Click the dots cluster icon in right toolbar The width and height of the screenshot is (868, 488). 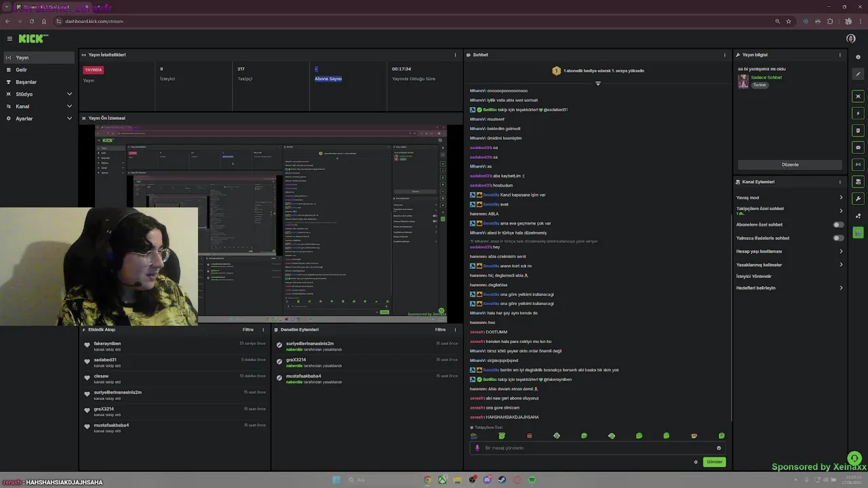(858, 216)
